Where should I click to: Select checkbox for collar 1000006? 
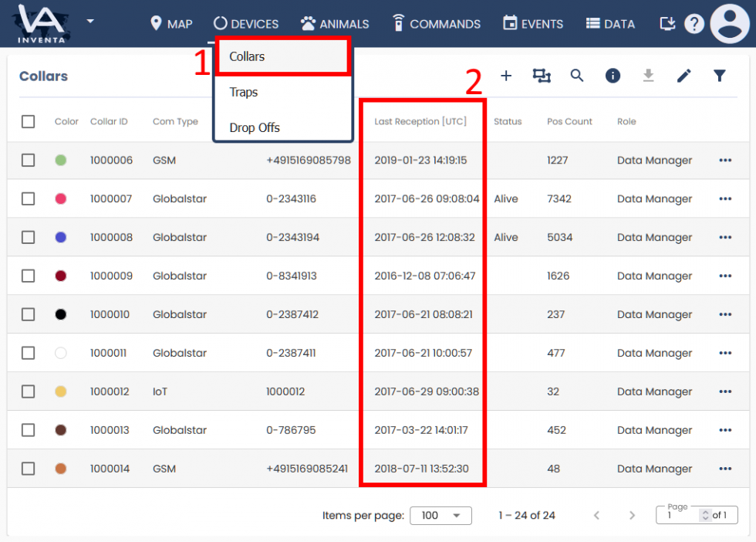[29, 161]
